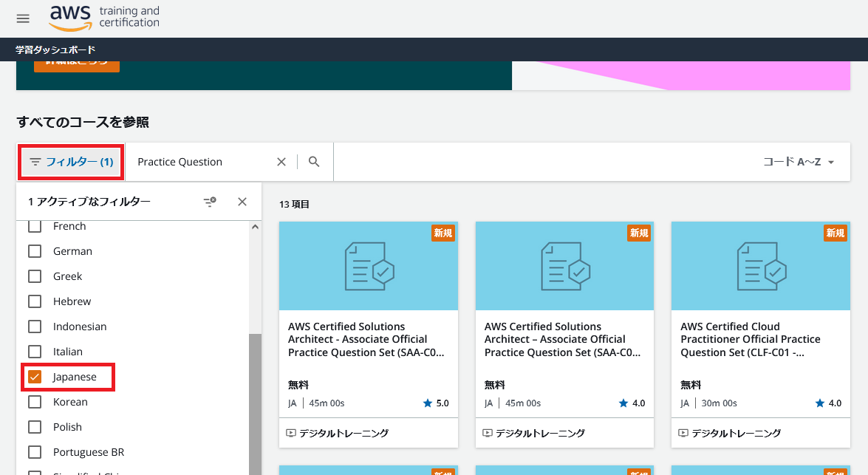
Task: Click the すべてのコースを参照 heading
Action: click(83, 123)
